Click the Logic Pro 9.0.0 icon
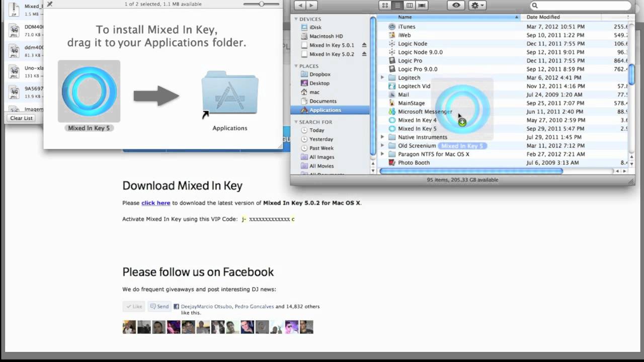Screen dimensions: 644x362 point(392,69)
